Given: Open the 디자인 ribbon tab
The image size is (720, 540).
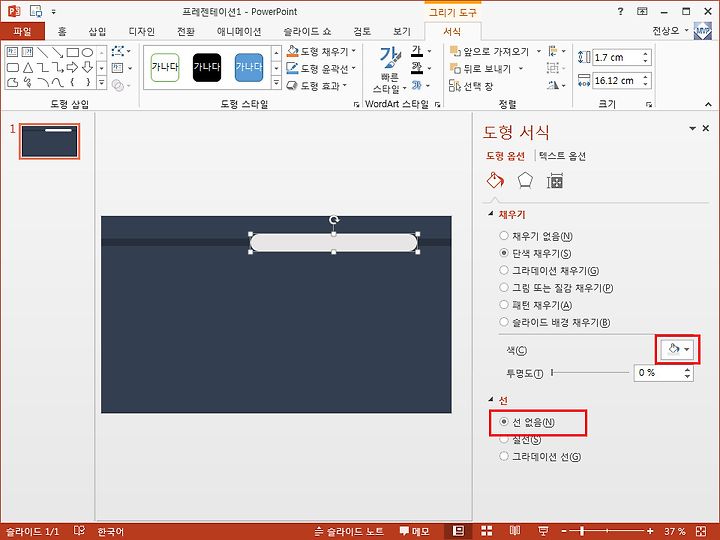Looking at the screenshot, I should point(141,32).
